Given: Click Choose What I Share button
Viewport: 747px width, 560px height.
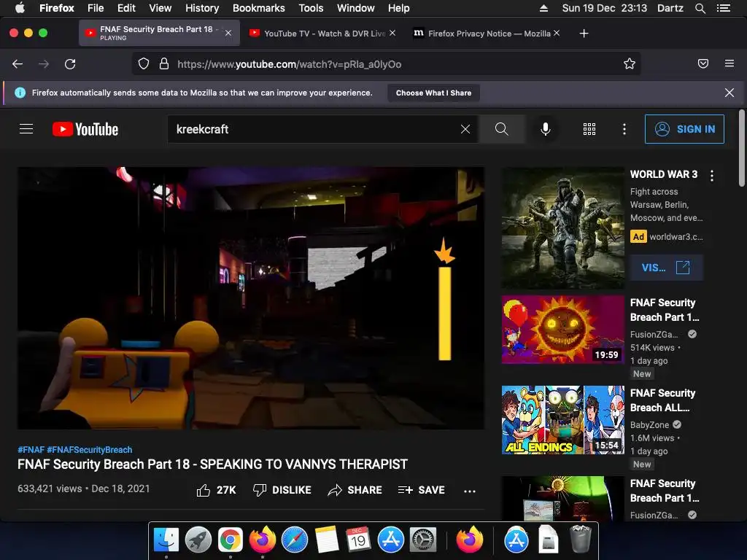Looking at the screenshot, I should [433, 93].
